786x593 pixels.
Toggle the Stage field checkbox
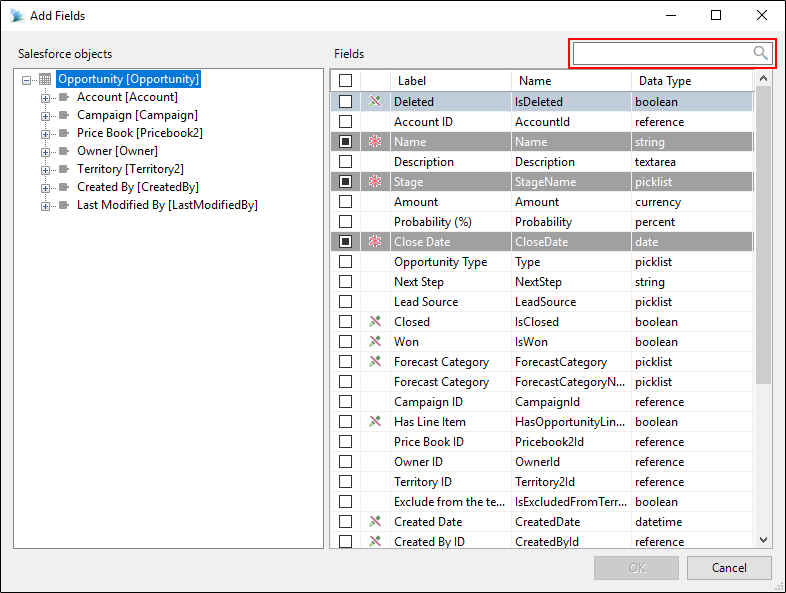click(345, 181)
